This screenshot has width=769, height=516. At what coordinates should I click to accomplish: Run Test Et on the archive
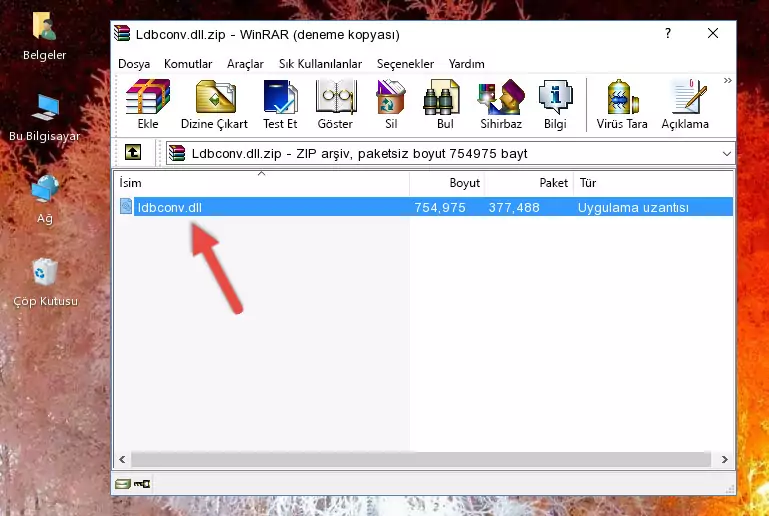coord(280,104)
